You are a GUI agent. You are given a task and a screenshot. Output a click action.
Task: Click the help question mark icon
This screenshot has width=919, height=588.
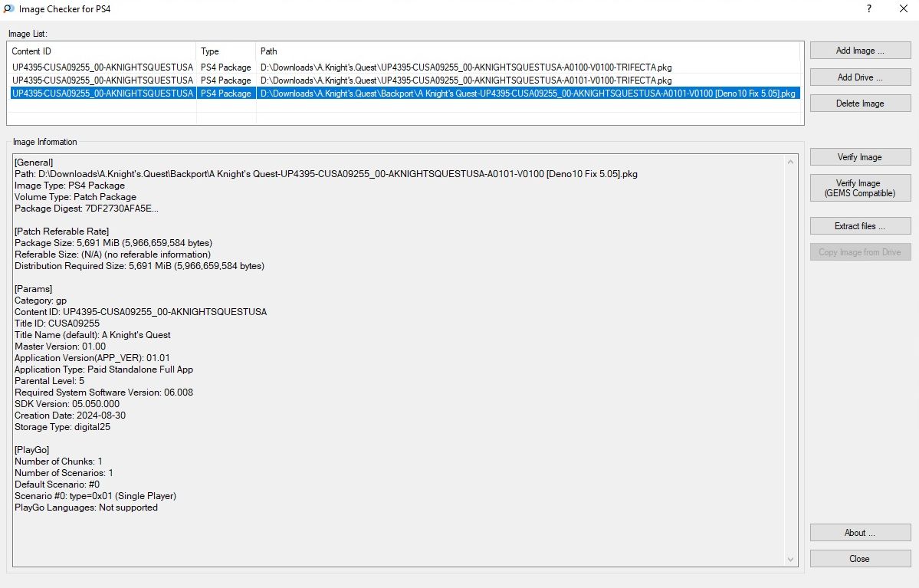pos(869,9)
